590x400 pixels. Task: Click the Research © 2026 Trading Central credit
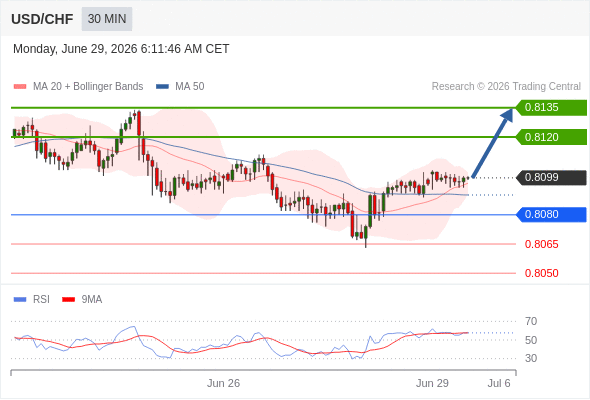click(506, 87)
